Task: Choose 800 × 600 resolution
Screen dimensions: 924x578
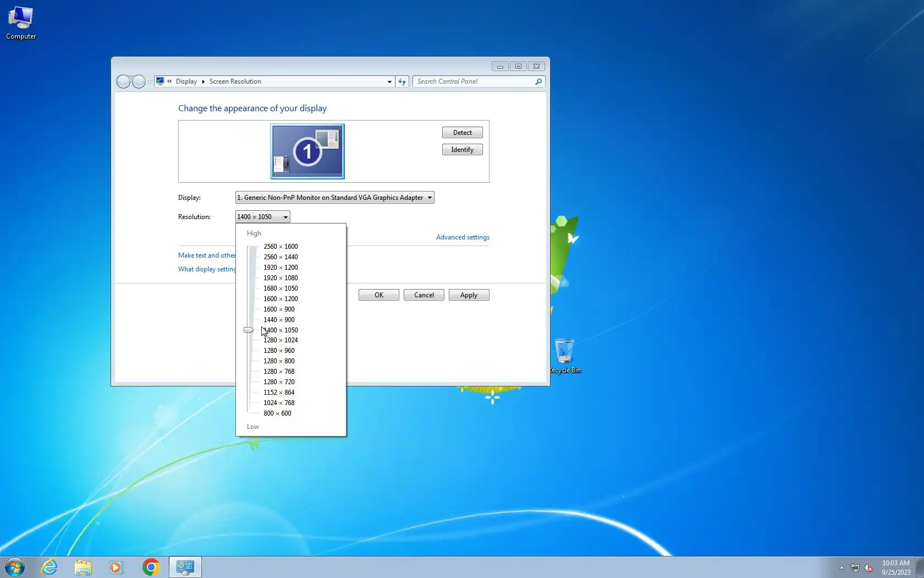Action: click(x=277, y=413)
